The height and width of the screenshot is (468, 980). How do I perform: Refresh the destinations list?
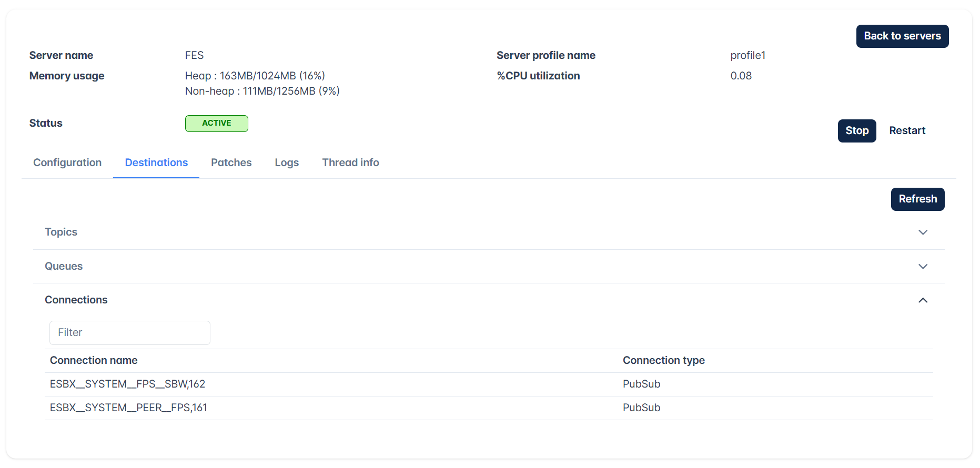(x=918, y=199)
